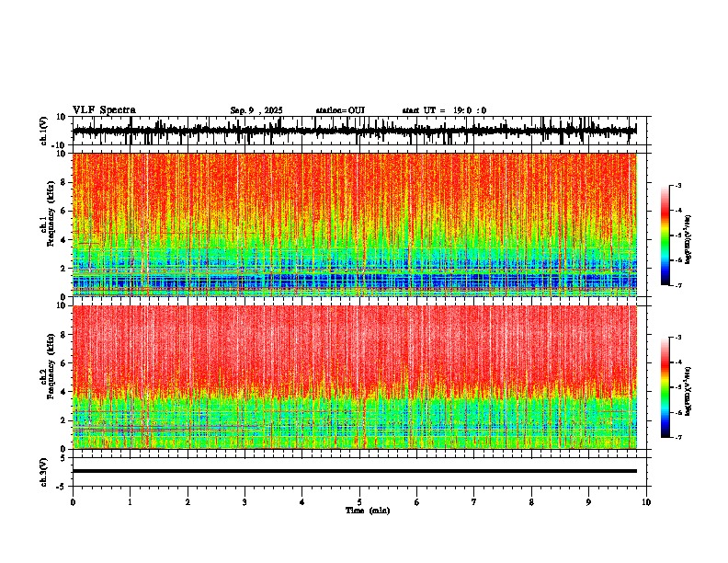The height and width of the screenshot is (563, 728).
Task: Click the time axis tick label 9
Action: point(588,502)
